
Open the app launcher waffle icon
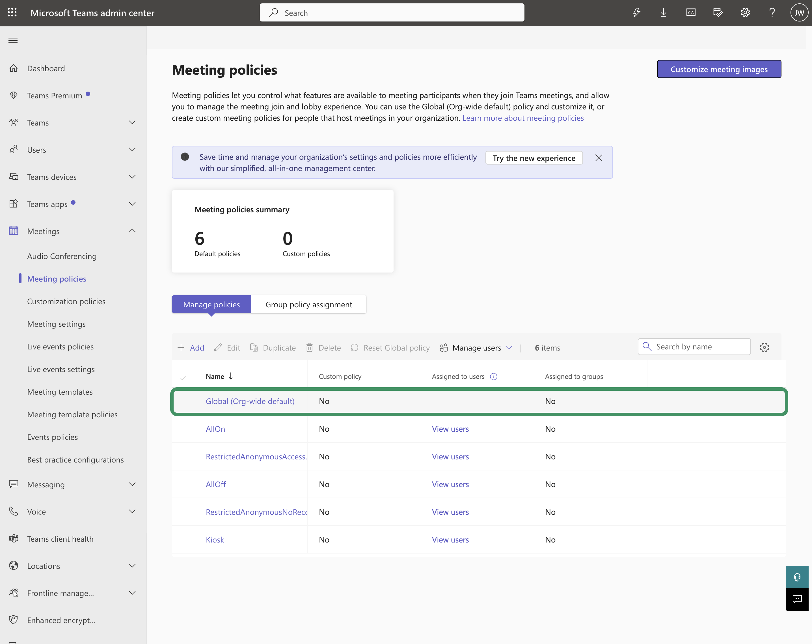coord(12,13)
